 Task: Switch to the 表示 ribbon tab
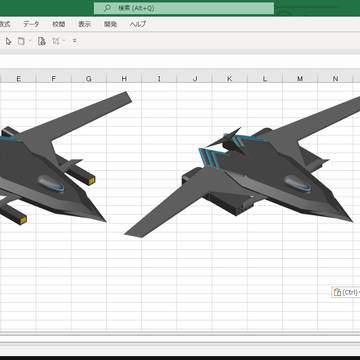(x=85, y=24)
